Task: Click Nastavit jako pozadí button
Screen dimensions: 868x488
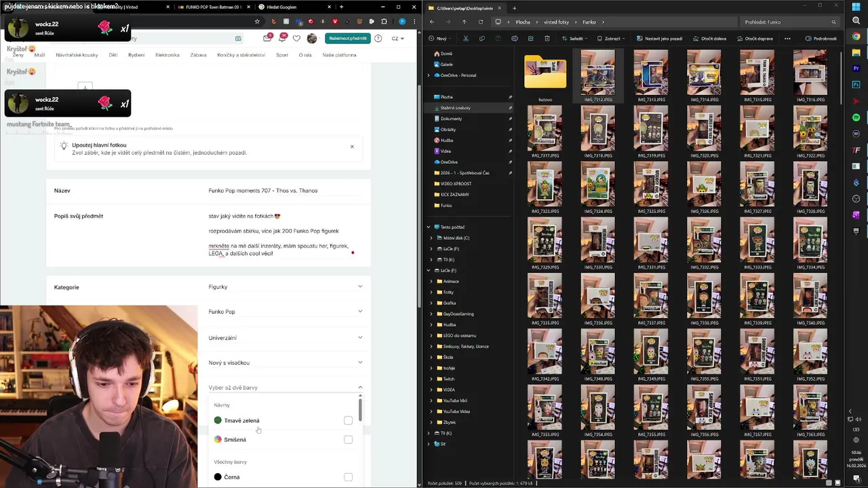Action: pos(660,39)
